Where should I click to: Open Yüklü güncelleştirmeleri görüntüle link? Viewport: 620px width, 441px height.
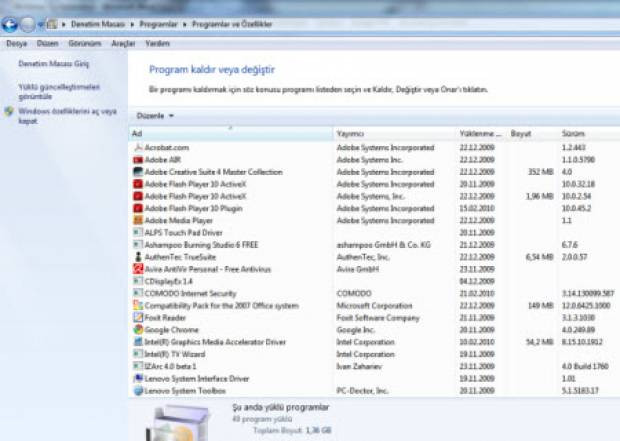tap(59, 92)
